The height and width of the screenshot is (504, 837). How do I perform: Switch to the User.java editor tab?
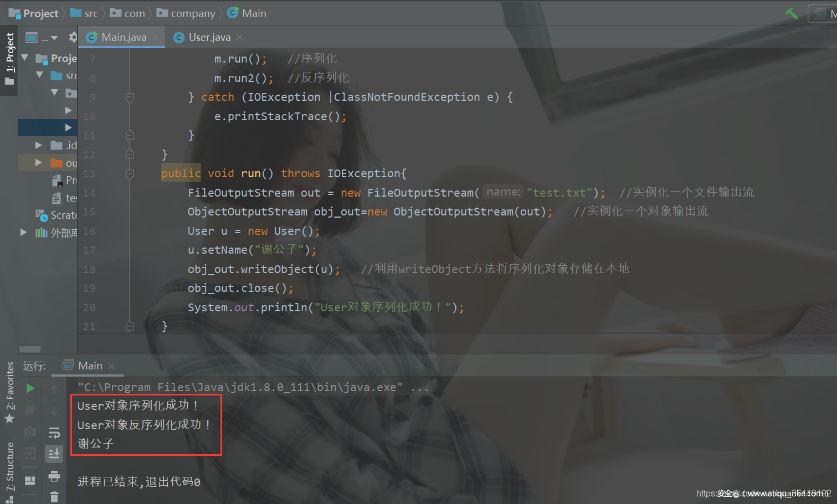pyautogui.click(x=209, y=37)
